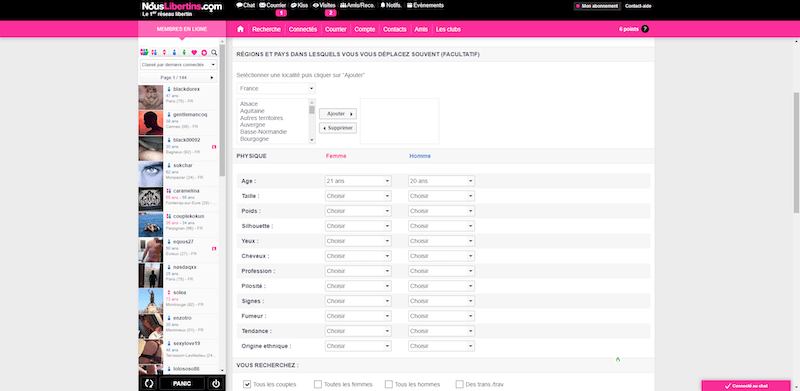Open the Homme Silhouette dropdown
The width and height of the screenshot is (800, 391).
point(441,226)
